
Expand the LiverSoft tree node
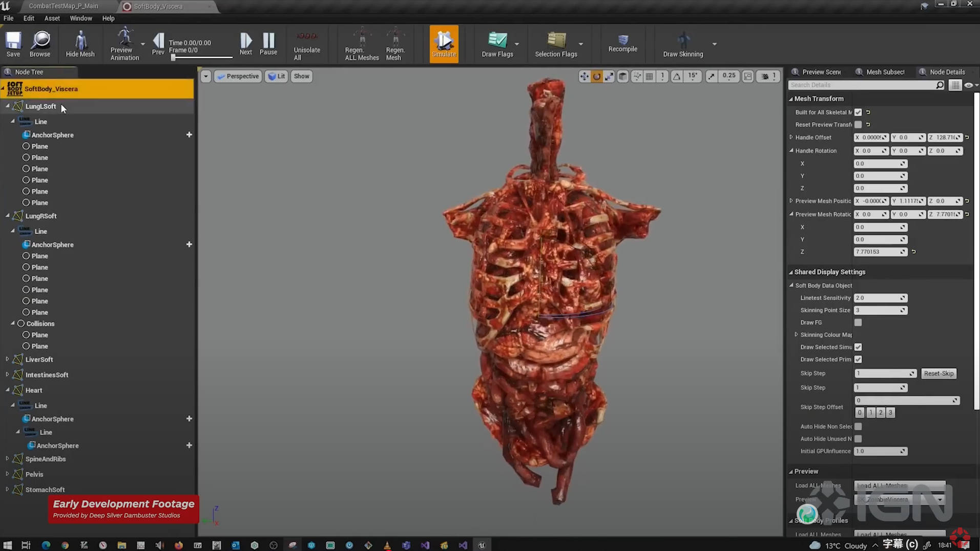pyautogui.click(x=7, y=359)
